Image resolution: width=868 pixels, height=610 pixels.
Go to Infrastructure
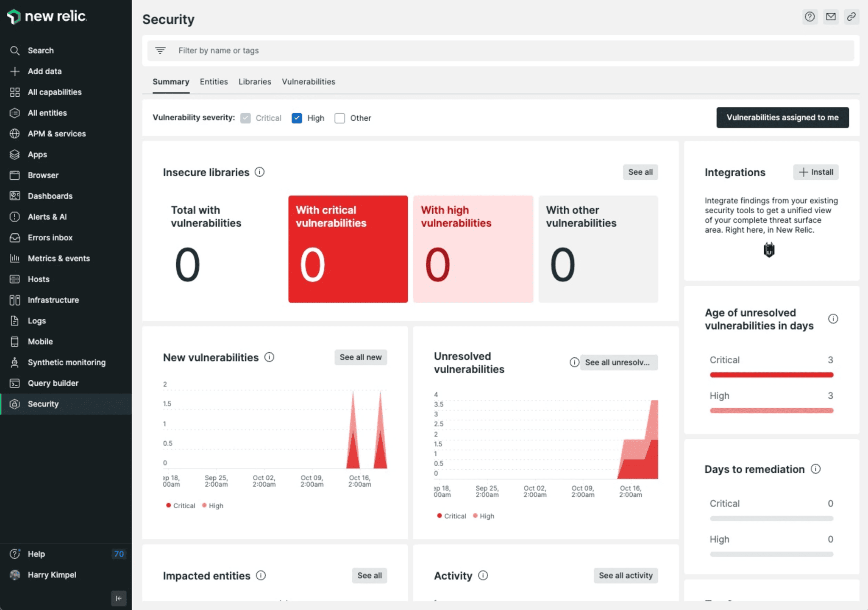click(53, 300)
